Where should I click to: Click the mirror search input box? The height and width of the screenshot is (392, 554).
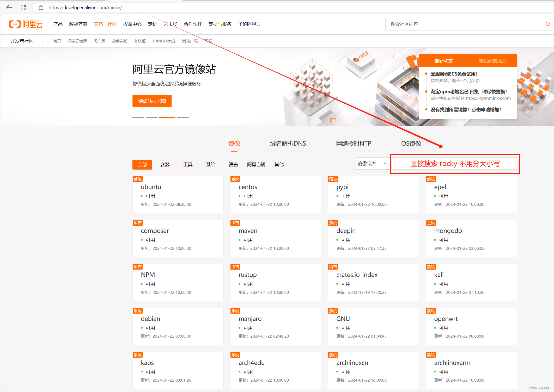[x=454, y=164]
